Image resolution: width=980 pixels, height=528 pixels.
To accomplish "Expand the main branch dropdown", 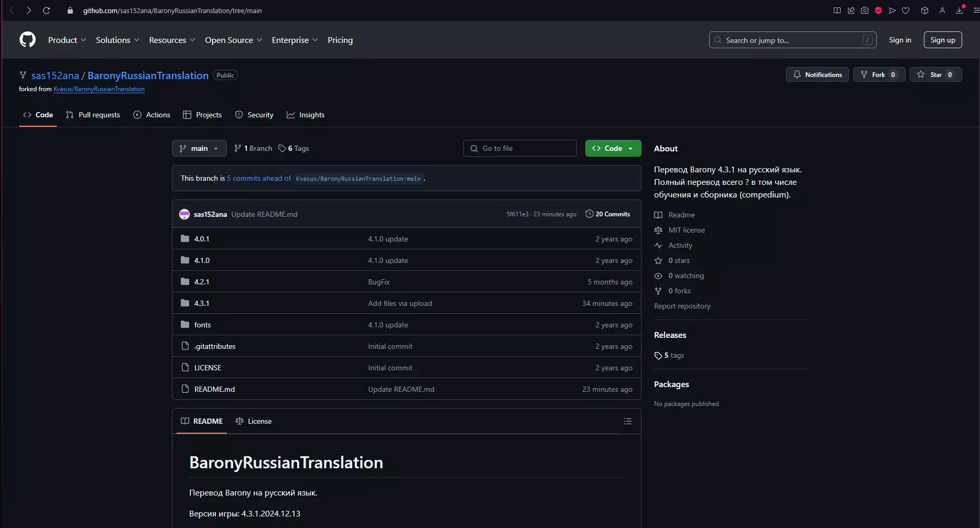I will (199, 148).
